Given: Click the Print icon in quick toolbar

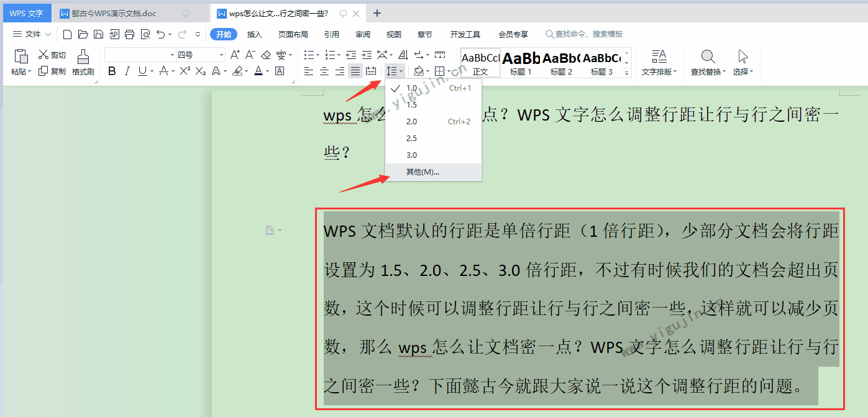Looking at the screenshot, I should pyautogui.click(x=129, y=34).
